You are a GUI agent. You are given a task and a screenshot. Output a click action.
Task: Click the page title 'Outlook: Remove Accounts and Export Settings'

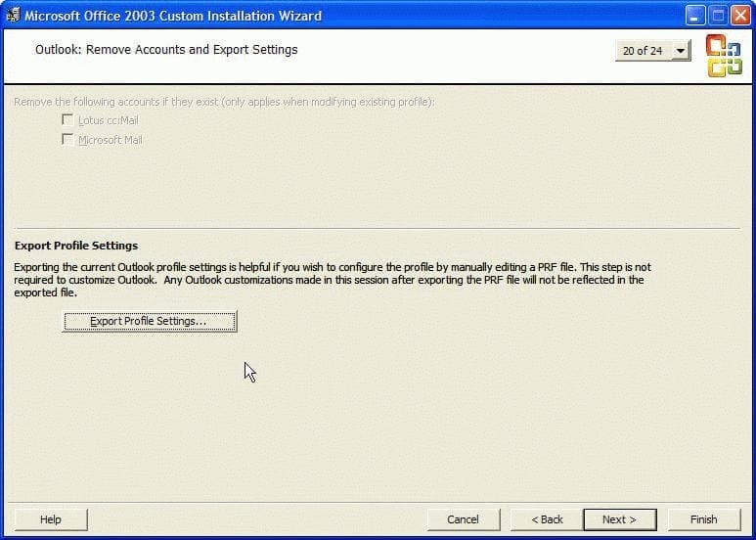click(166, 49)
